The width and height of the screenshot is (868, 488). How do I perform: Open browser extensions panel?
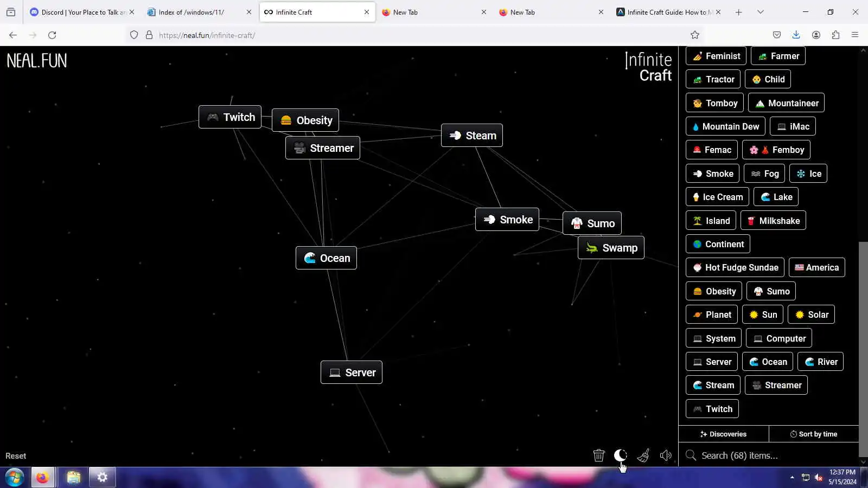(835, 35)
